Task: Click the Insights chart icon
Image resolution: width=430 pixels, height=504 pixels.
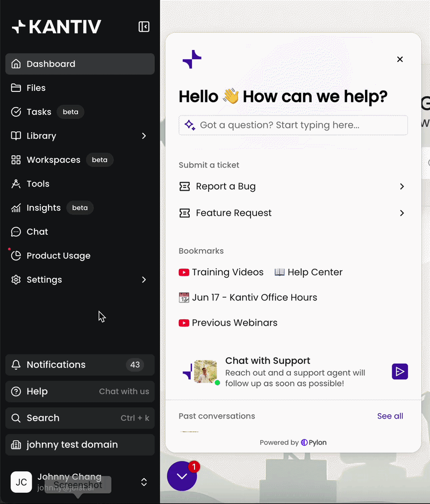Action: [16, 208]
